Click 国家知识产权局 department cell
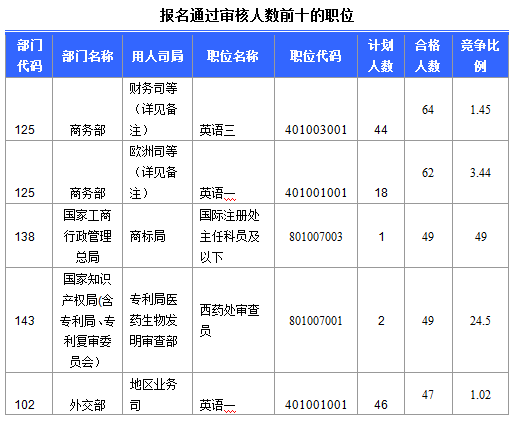Viewport: 516px width, 423px height. tap(87, 320)
